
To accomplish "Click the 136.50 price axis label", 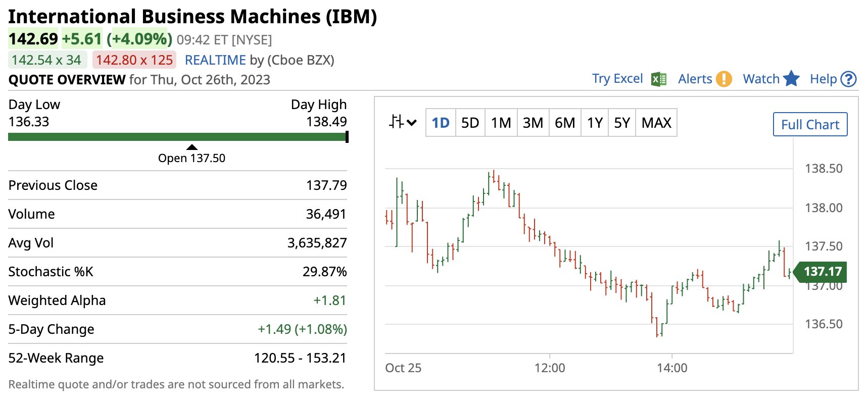I will click(x=824, y=324).
